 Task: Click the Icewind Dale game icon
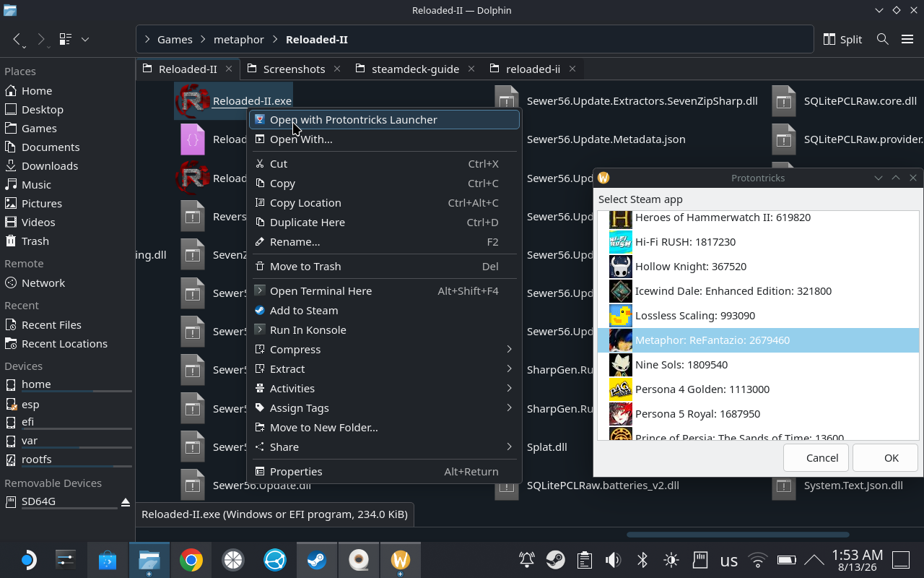[x=621, y=290]
